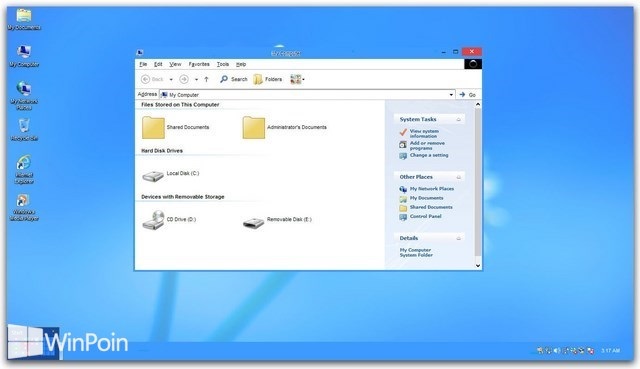The width and height of the screenshot is (640, 369).
Task: Open My Documents in Other Places
Action: pos(421,198)
